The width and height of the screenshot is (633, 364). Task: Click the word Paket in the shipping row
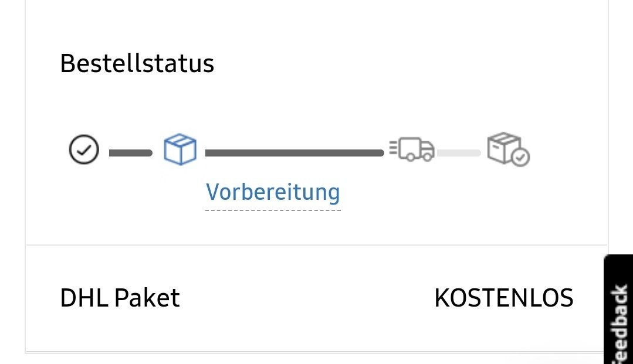pos(147,298)
